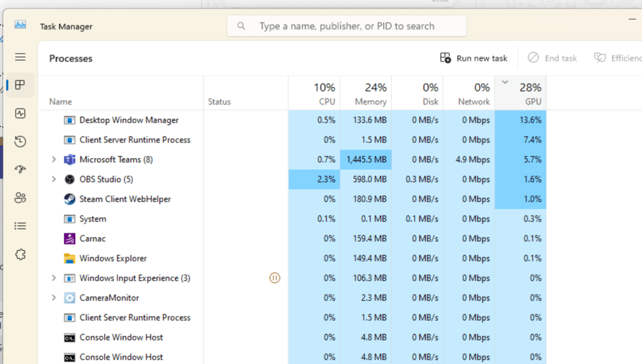The image size is (642, 364).
Task: Select the System process name
Action: pyautogui.click(x=93, y=219)
